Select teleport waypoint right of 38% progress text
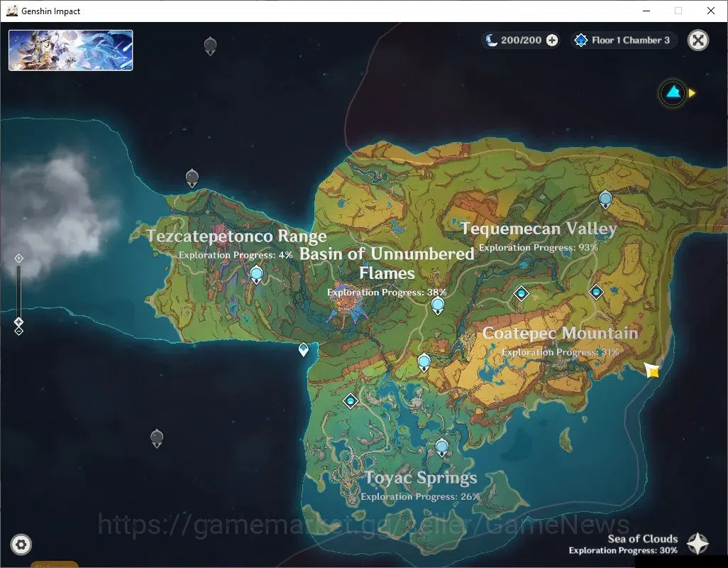 click(x=438, y=305)
